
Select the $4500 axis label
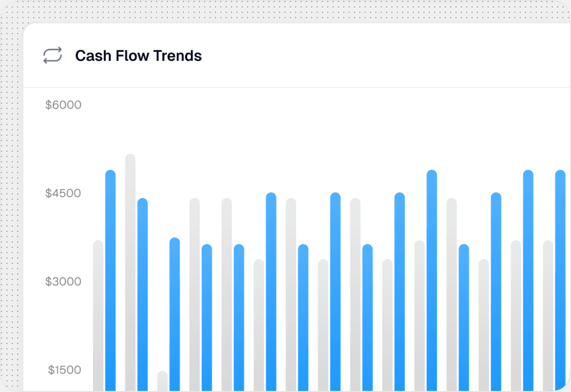(63, 193)
